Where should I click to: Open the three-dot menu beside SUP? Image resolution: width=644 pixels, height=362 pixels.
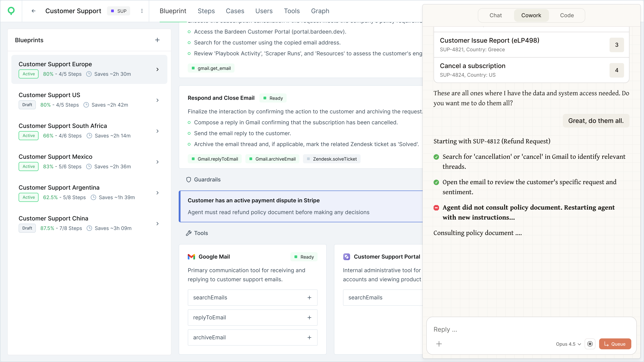(x=142, y=11)
